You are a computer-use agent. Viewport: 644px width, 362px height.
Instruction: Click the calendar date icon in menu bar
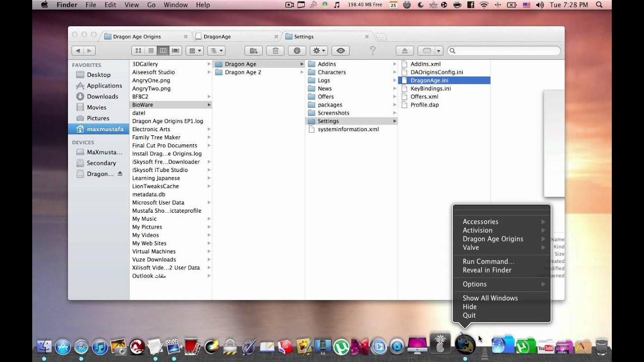click(x=393, y=5)
